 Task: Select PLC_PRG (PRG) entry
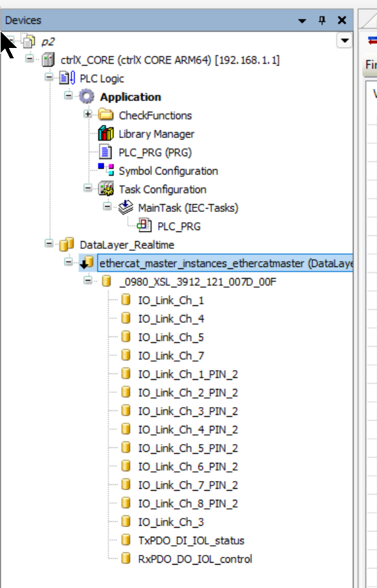coord(155,152)
